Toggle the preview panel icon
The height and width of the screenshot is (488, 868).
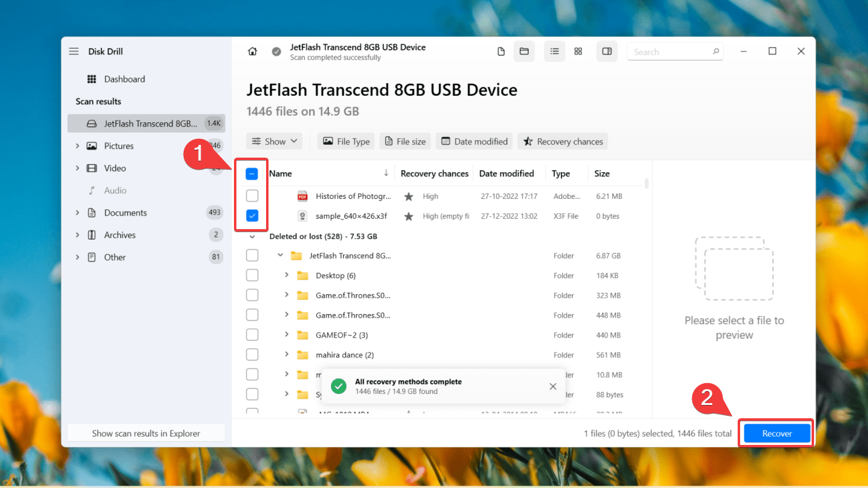click(607, 52)
